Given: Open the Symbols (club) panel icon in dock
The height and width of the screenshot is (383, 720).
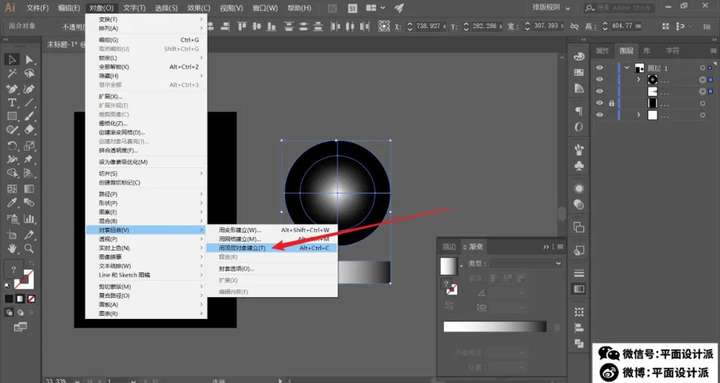Looking at the screenshot, I should tap(579, 165).
